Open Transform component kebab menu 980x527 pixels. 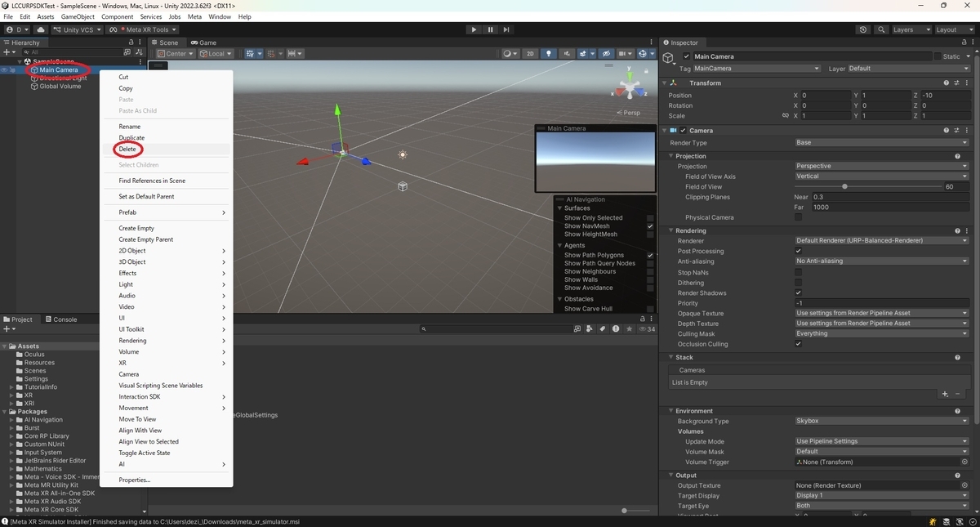[965, 83]
